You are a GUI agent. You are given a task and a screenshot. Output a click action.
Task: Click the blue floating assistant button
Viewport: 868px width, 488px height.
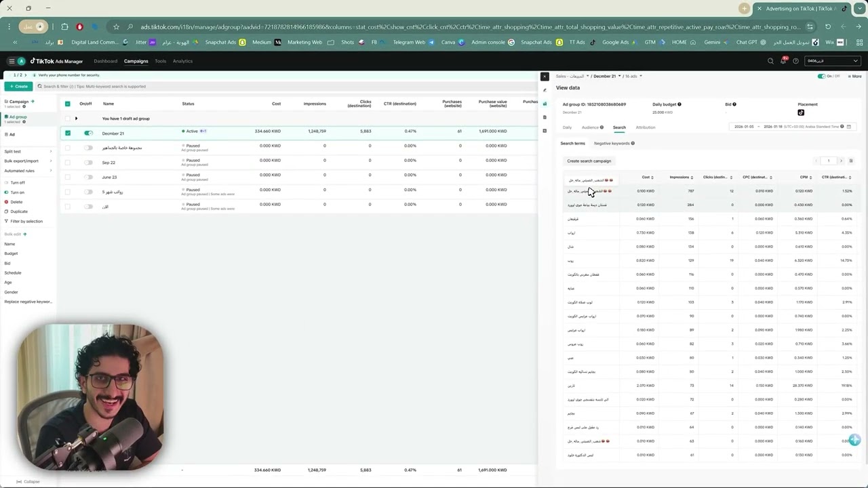[x=854, y=441]
